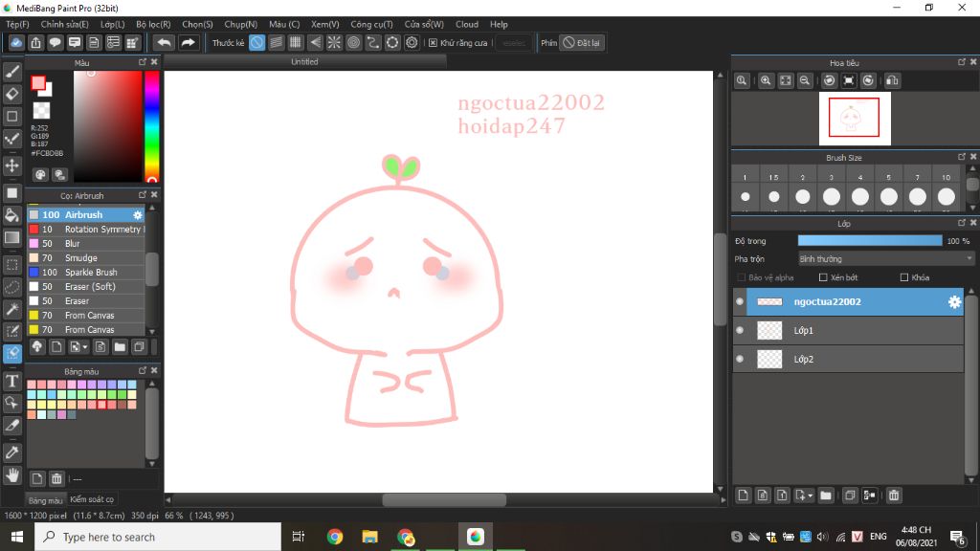Viewport: 980px width, 551px height.
Task: Select the Lớp2 layer
Action: [x=848, y=360]
